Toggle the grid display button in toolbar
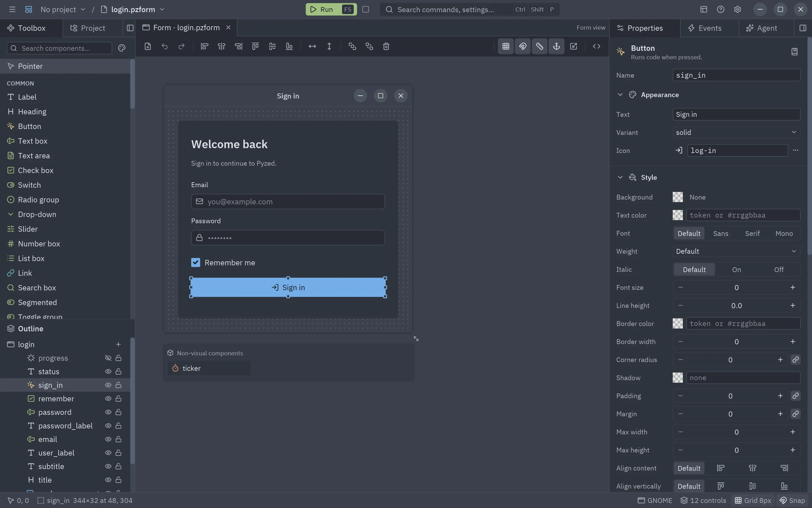Screen dimensions: 812x508 pyautogui.click(x=506, y=46)
